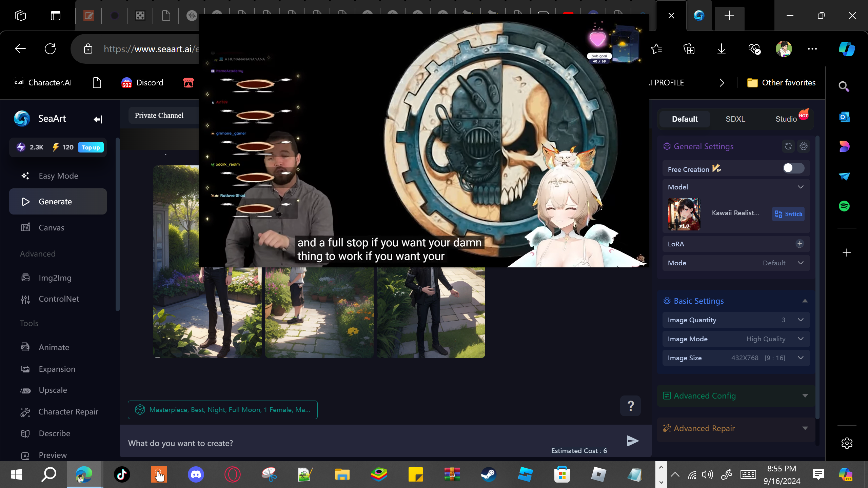This screenshot has height=488, width=868.
Task: Open ControlNet in the sidebar
Action: 58,299
